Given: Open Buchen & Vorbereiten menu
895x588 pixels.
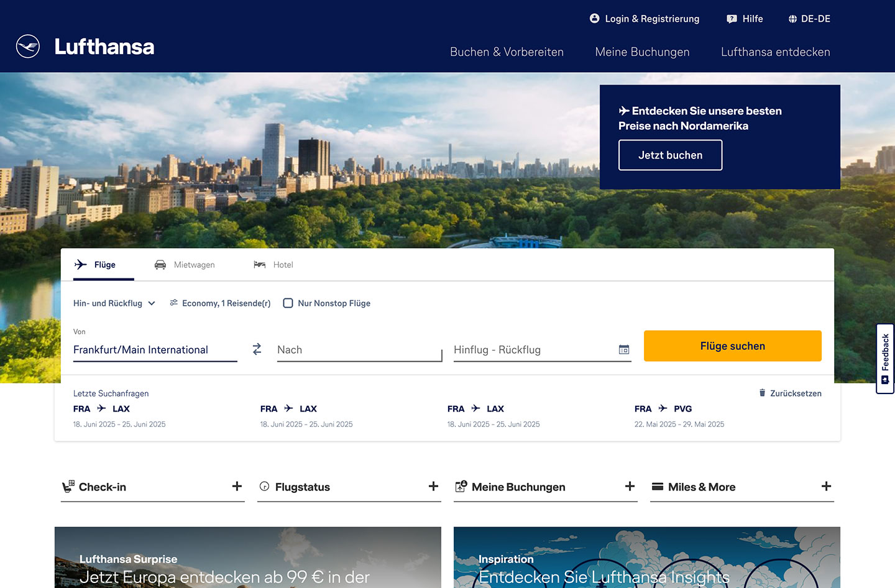Looking at the screenshot, I should coord(507,52).
